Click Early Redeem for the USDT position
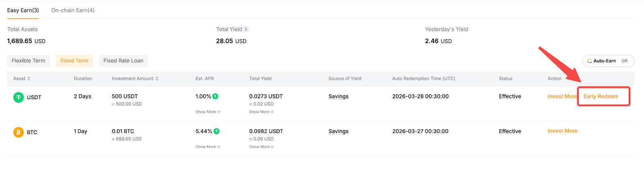 tap(601, 96)
